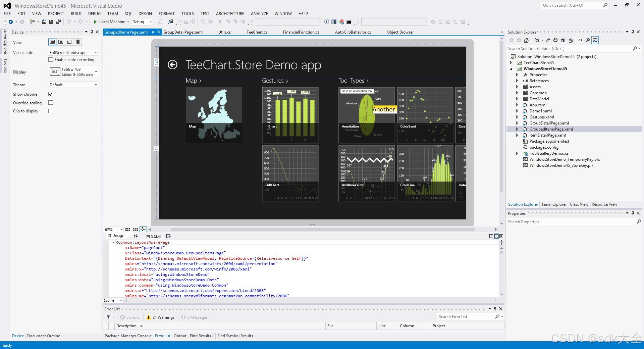Click the Save floppy disk icon

pyautogui.click(x=51, y=22)
